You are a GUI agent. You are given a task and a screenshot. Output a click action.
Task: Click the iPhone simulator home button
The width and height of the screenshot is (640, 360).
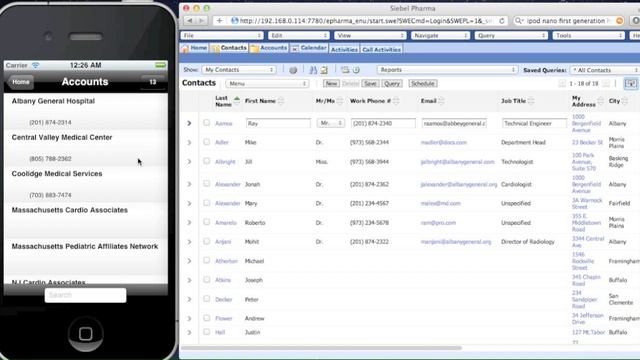pyautogui.click(x=85, y=334)
